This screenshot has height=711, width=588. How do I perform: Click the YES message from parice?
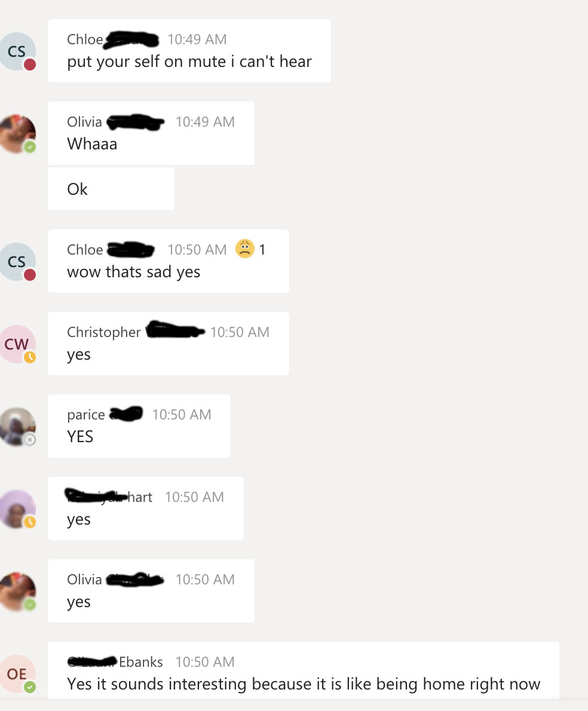(x=139, y=426)
